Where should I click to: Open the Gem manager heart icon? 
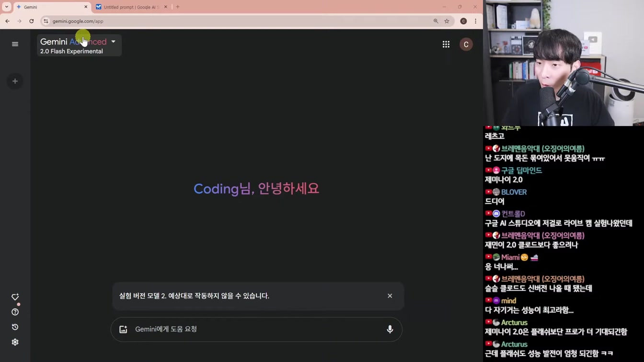15,297
